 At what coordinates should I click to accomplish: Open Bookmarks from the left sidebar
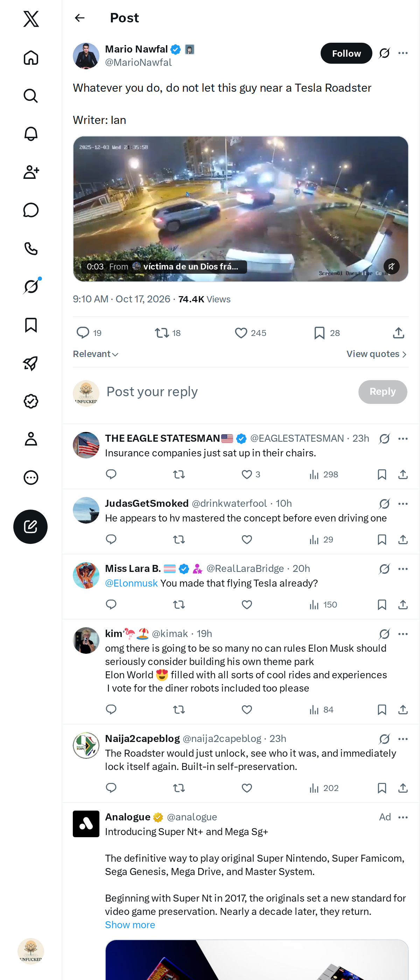click(x=31, y=325)
